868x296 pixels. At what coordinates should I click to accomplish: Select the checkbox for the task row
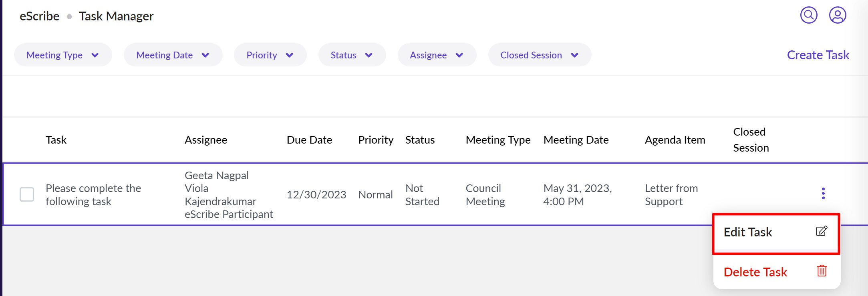(27, 194)
